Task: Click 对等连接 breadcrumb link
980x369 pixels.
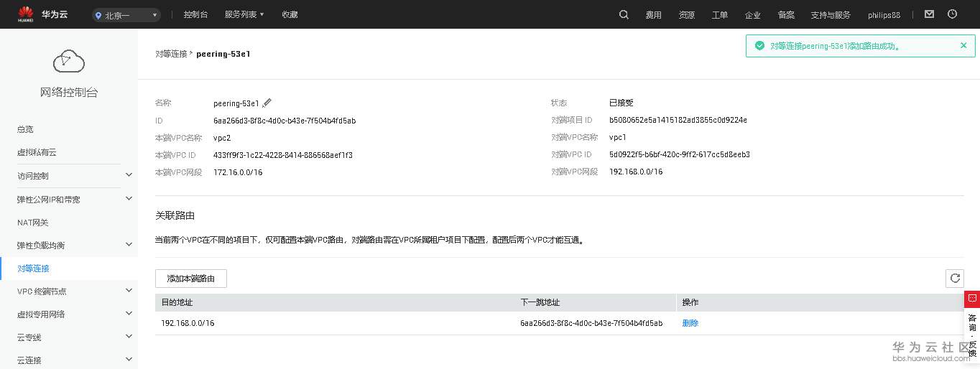Action: click(x=171, y=54)
